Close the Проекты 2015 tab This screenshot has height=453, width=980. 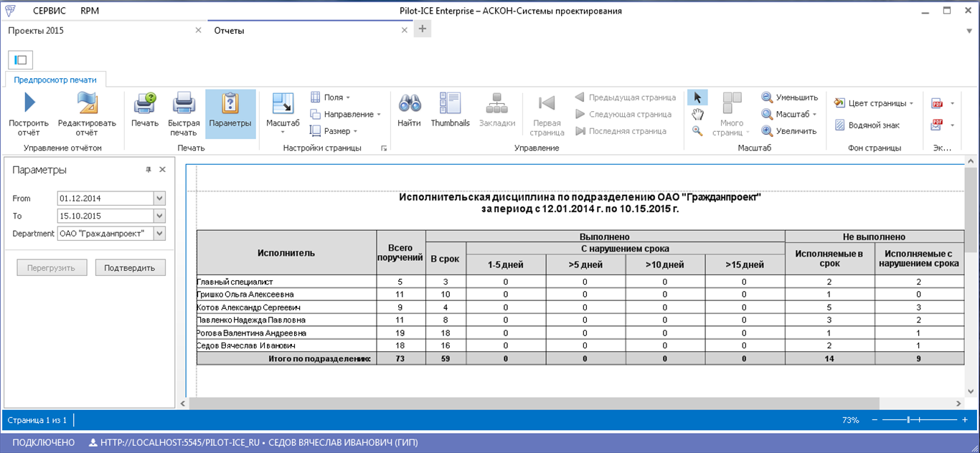coord(198,30)
